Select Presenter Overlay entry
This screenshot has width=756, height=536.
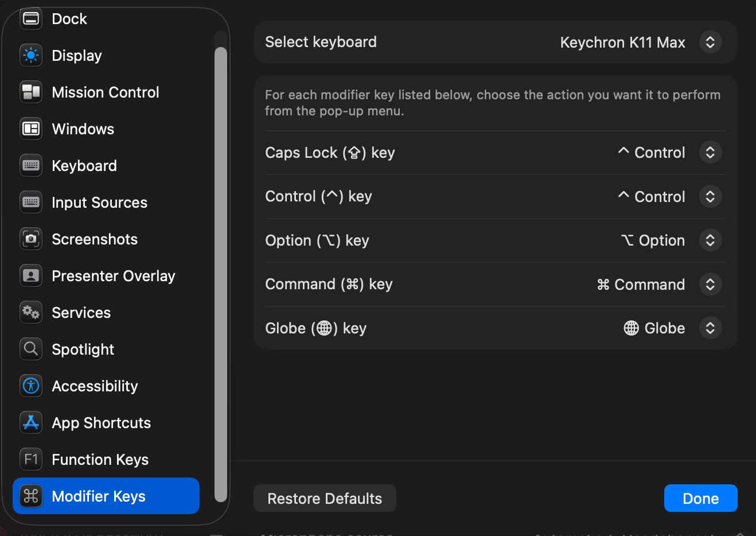coord(106,276)
